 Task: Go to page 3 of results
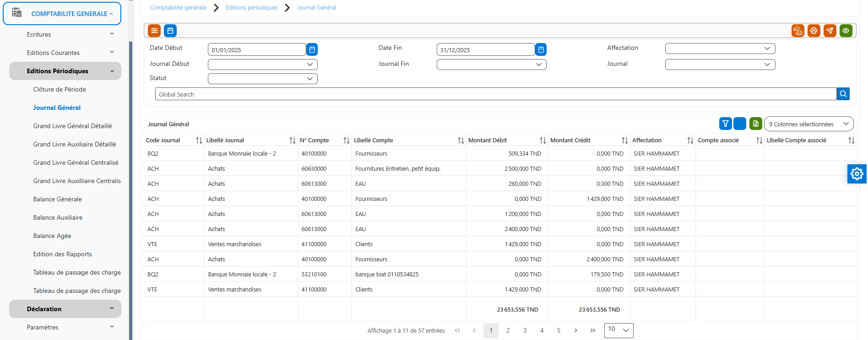pos(525,330)
